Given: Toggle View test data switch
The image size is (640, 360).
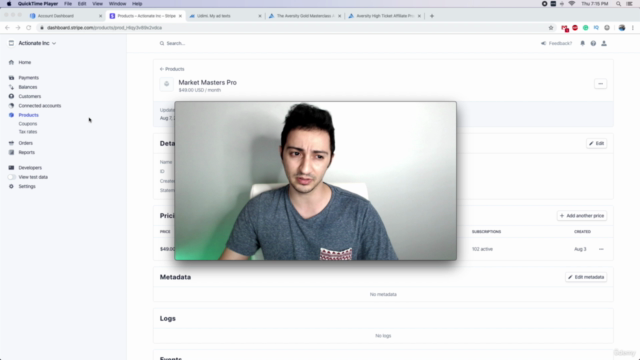Looking at the screenshot, I should (11, 177).
